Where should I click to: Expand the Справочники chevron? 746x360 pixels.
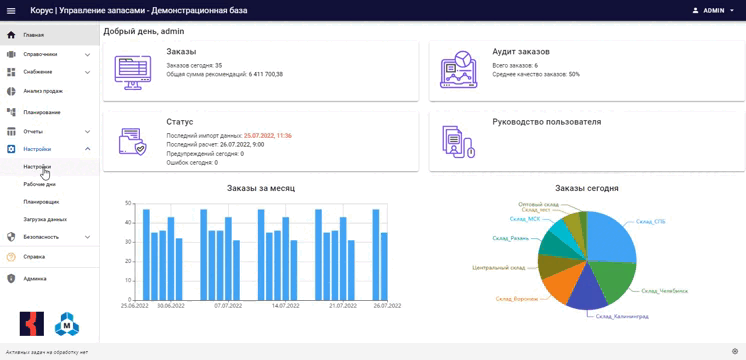point(88,55)
